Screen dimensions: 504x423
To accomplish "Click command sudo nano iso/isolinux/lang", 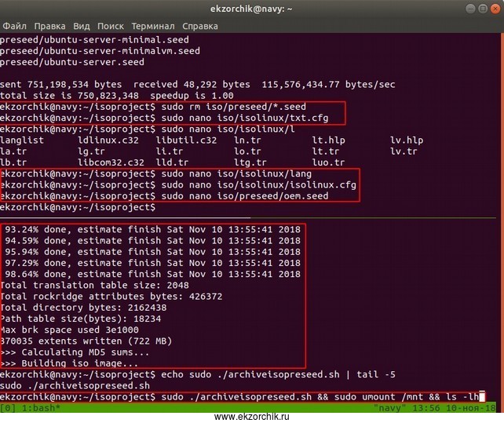I will (x=236, y=174).
